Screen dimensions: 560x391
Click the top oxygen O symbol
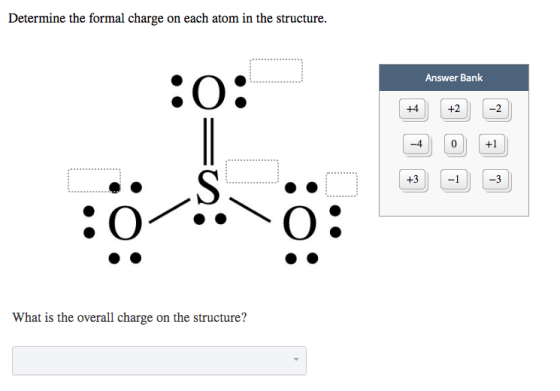(209, 92)
